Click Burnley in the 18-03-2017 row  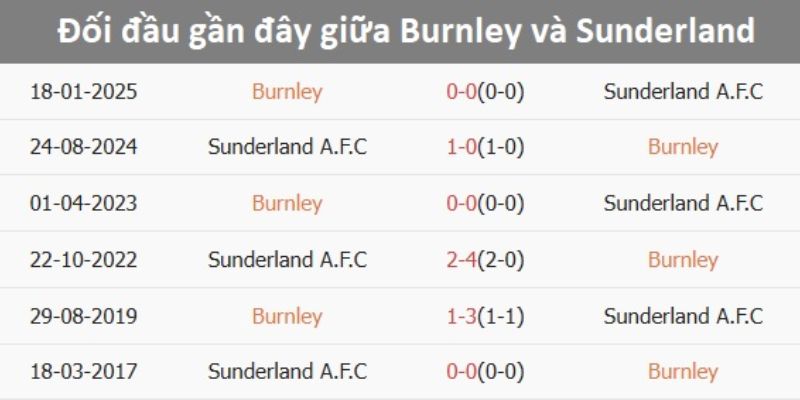point(683,372)
